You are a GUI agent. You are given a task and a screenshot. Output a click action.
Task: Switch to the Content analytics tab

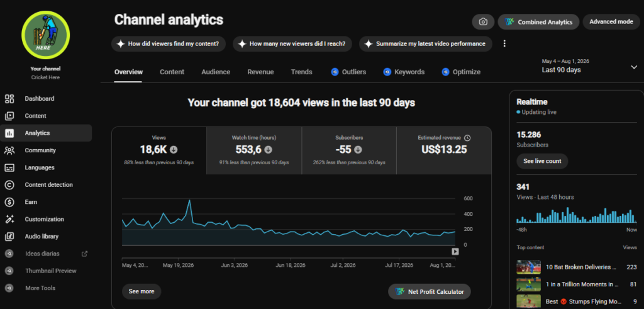click(172, 72)
